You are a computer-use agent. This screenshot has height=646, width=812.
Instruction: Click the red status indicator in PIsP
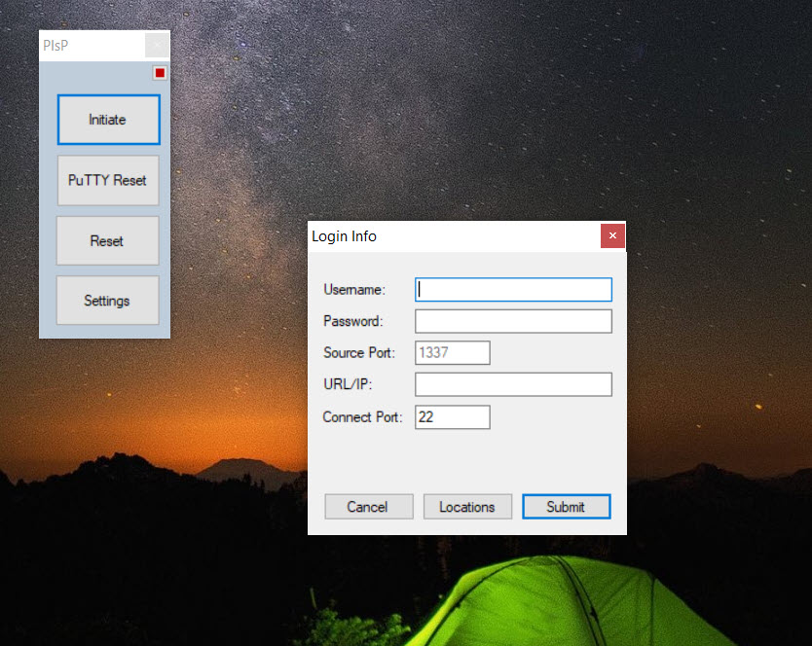160,73
